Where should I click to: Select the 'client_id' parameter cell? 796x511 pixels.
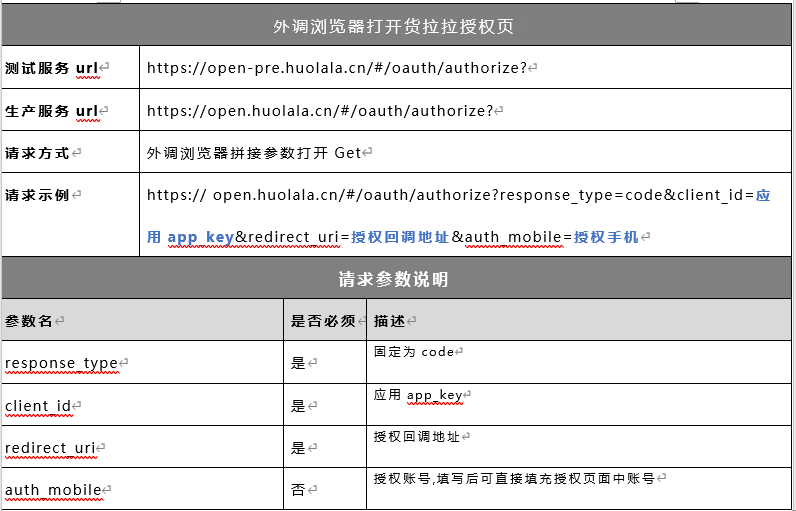click(x=143, y=405)
